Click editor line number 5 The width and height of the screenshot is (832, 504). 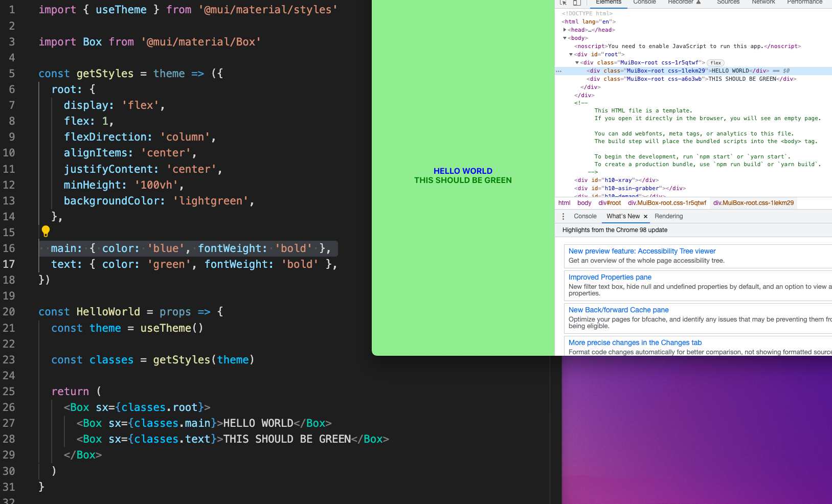point(12,74)
